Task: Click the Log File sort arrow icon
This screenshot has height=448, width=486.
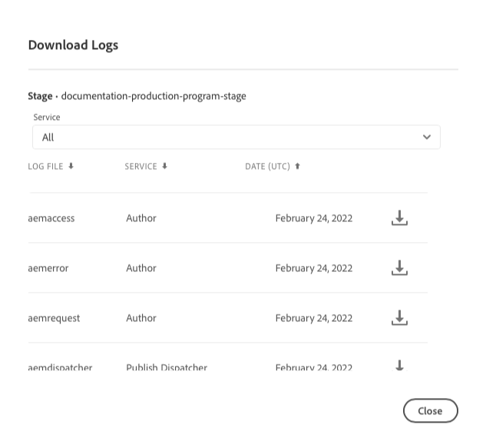Action: (x=71, y=166)
